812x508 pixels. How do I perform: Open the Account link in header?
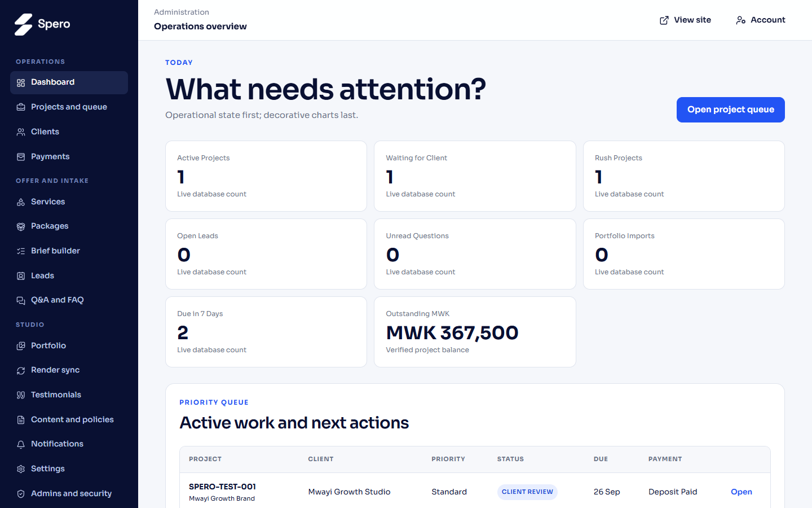coord(761,20)
